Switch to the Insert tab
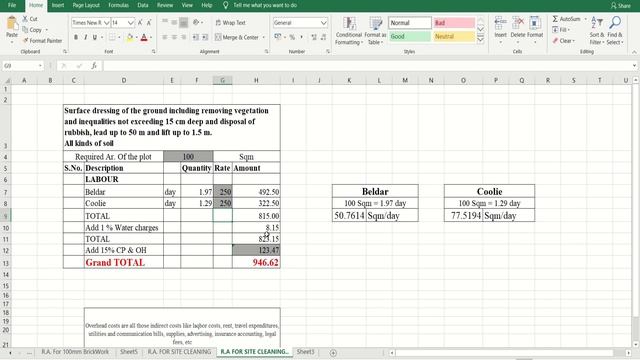The image size is (640, 360). point(58,5)
